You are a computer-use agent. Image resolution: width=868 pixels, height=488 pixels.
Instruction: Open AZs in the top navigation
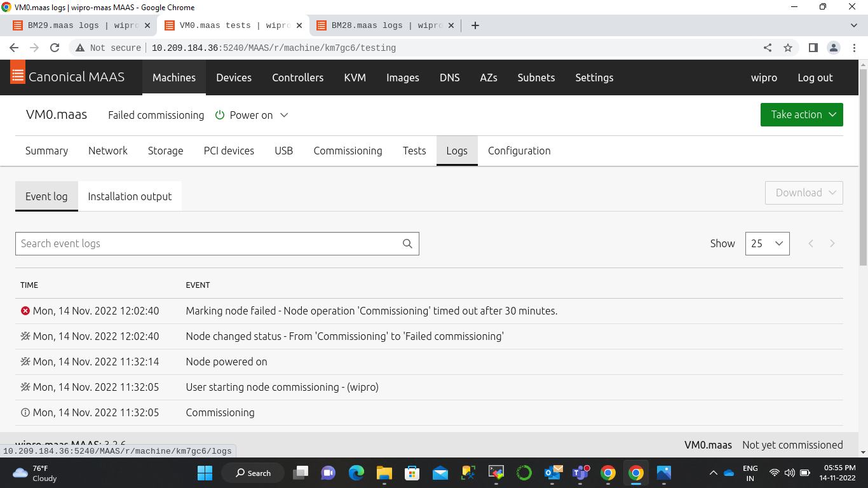point(489,78)
